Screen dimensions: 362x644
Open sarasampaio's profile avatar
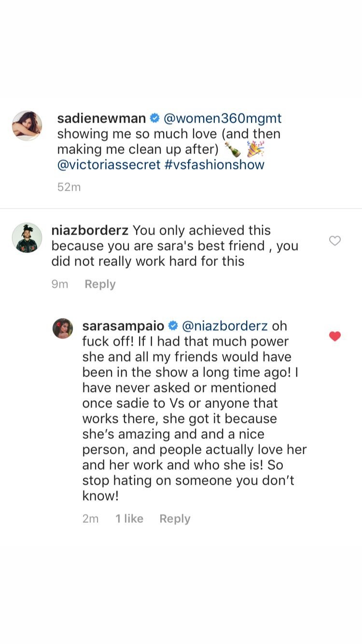tap(63, 328)
